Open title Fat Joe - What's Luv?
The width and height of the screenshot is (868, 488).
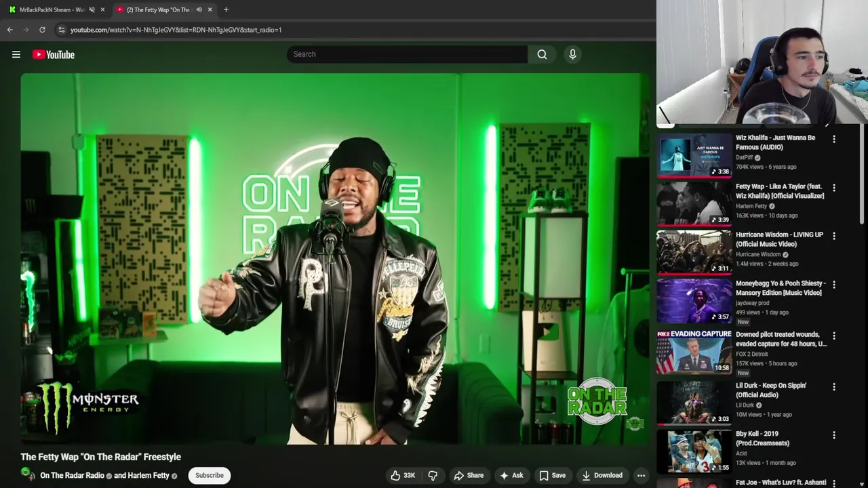[x=781, y=483]
